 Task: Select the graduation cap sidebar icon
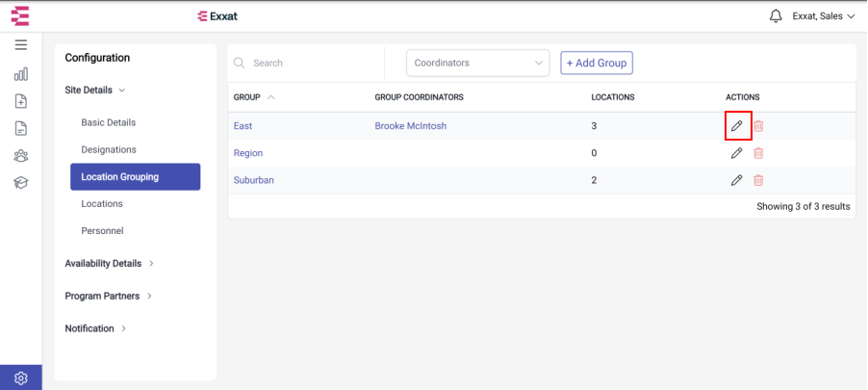[21, 183]
